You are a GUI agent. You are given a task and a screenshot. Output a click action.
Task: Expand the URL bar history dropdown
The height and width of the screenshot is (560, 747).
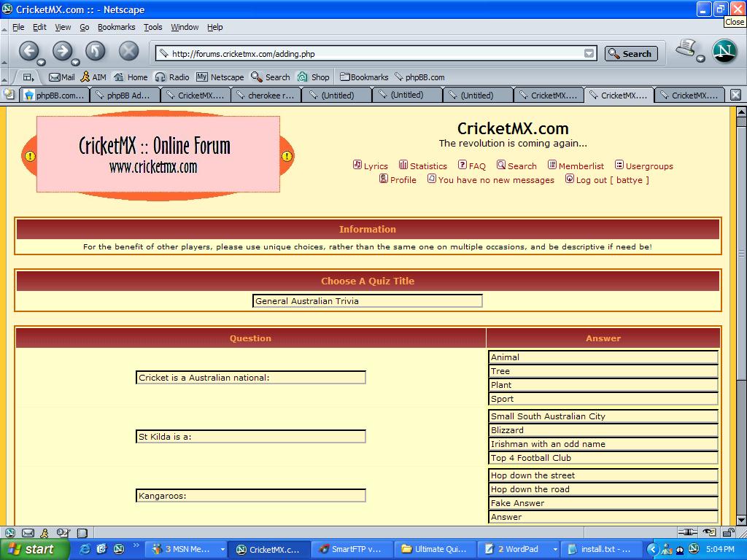pos(589,54)
